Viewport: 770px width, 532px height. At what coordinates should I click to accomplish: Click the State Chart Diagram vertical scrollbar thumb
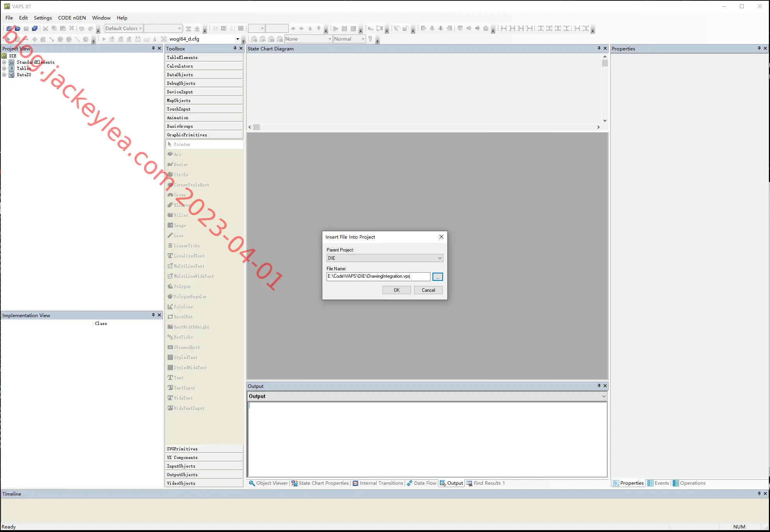coord(605,63)
